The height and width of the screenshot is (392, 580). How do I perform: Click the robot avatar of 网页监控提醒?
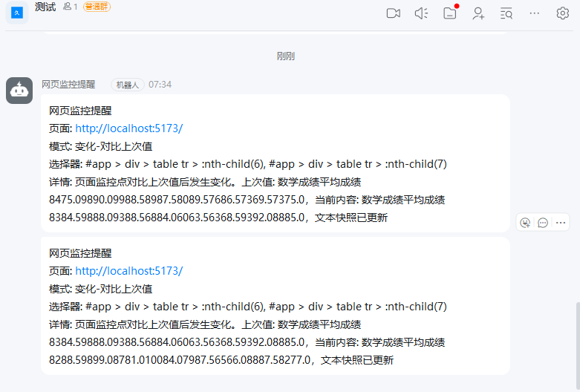click(x=19, y=91)
